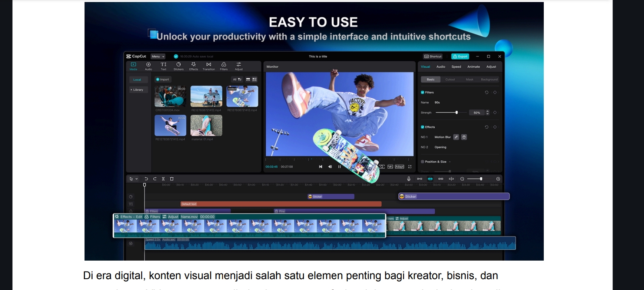The height and width of the screenshot is (290, 644).
Task: Open the All sort filter dropdown
Action: click(x=237, y=79)
